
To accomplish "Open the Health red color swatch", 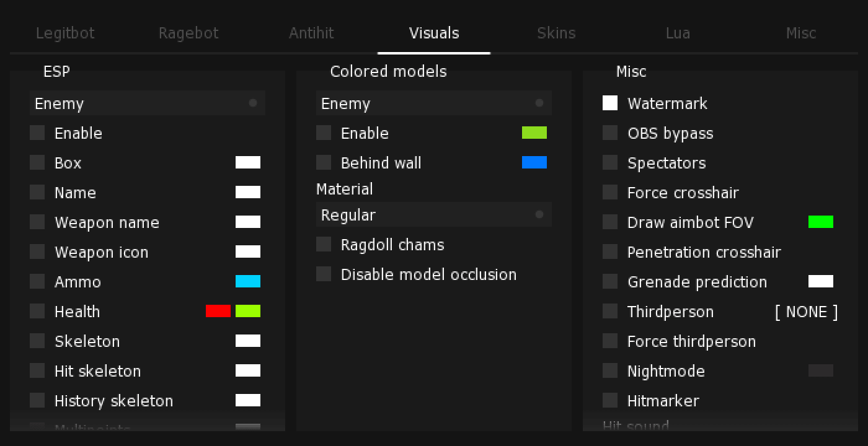I will tap(218, 312).
